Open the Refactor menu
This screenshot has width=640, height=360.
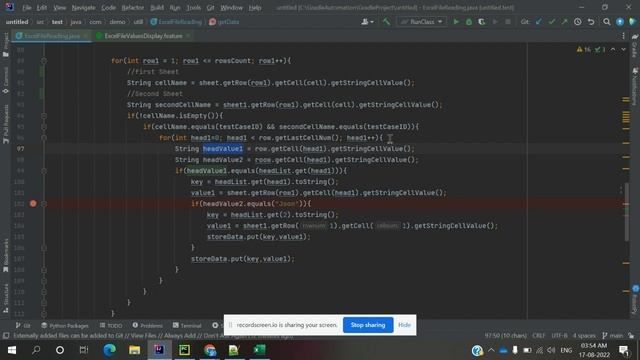pos(133,7)
